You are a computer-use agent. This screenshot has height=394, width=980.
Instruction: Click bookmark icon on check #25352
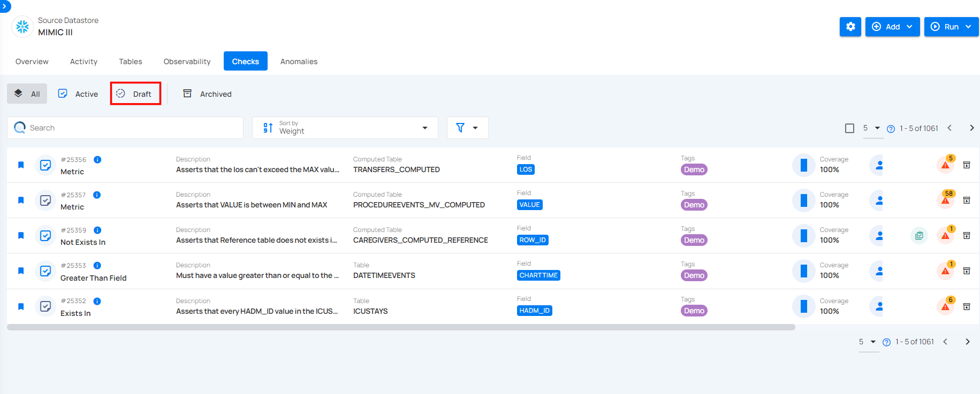click(x=21, y=306)
